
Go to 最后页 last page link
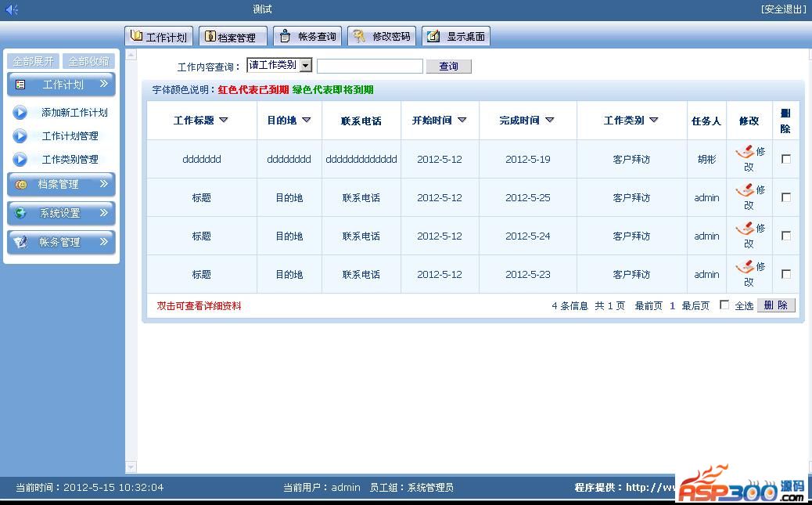click(695, 306)
